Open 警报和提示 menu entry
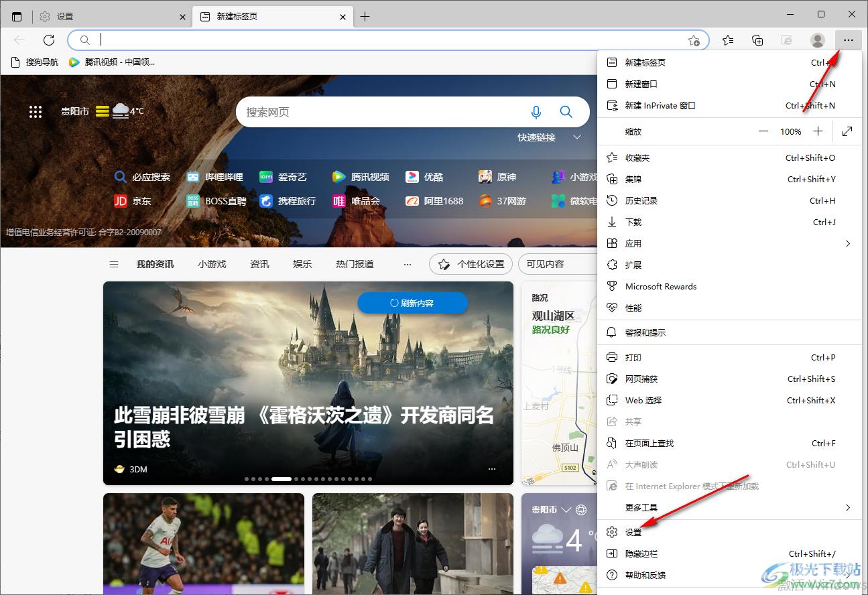 pos(729,332)
